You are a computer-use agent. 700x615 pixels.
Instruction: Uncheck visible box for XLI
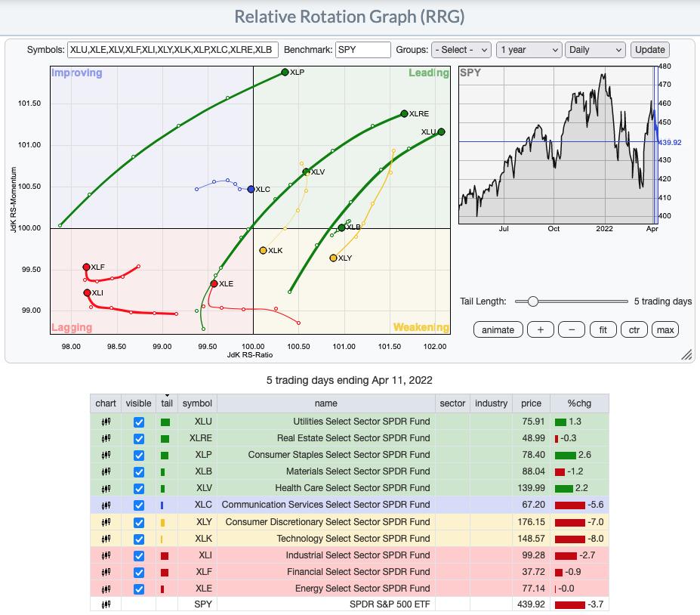(139, 555)
